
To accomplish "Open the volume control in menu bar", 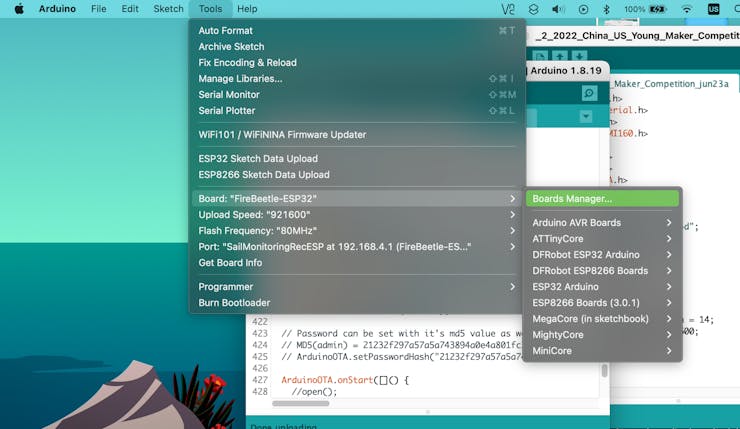I will [558, 9].
